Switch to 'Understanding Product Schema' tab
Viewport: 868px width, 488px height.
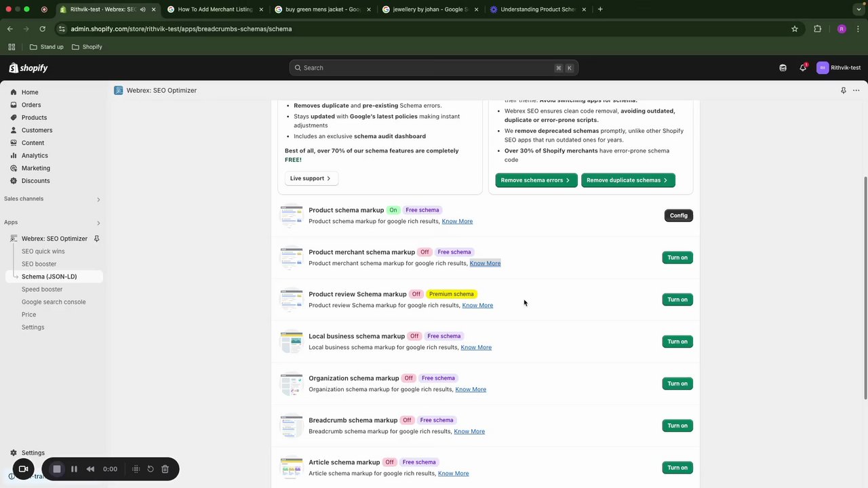point(538,9)
